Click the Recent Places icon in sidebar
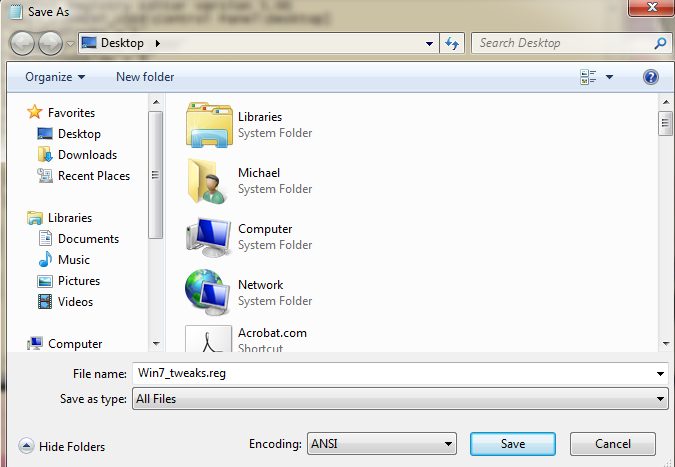This screenshot has height=467, width=675. [45, 176]
